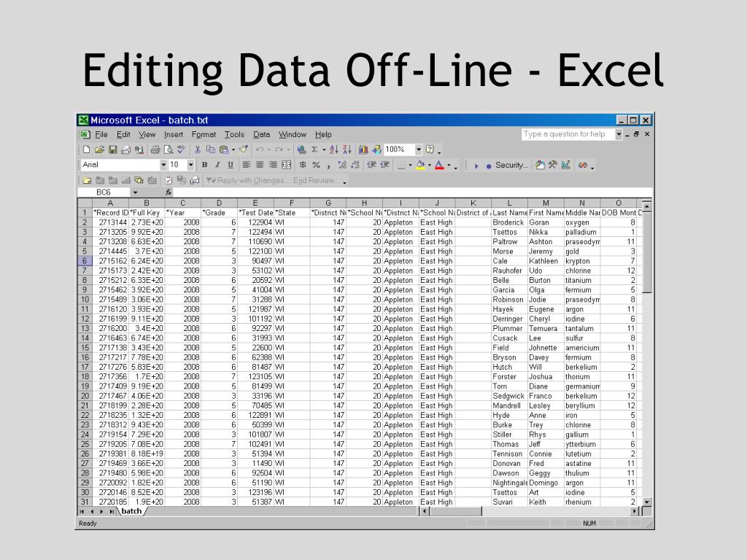Click the Name Box showing BC6

[104, 192]
